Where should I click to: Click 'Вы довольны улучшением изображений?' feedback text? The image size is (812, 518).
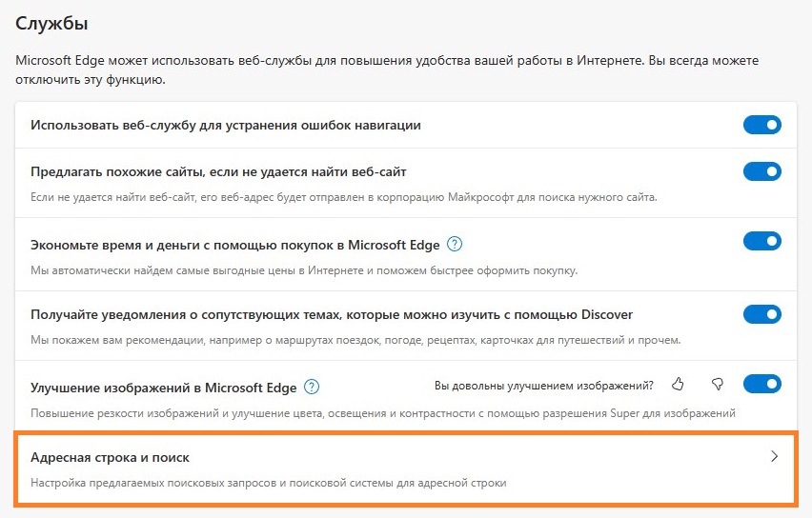pyautogui.click(x=543, y=386)
